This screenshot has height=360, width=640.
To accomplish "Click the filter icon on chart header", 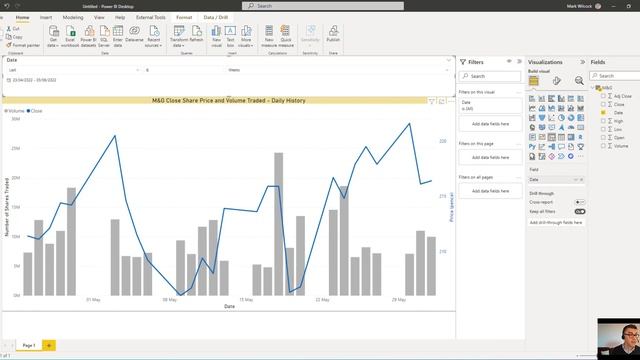I will (432, 101).
